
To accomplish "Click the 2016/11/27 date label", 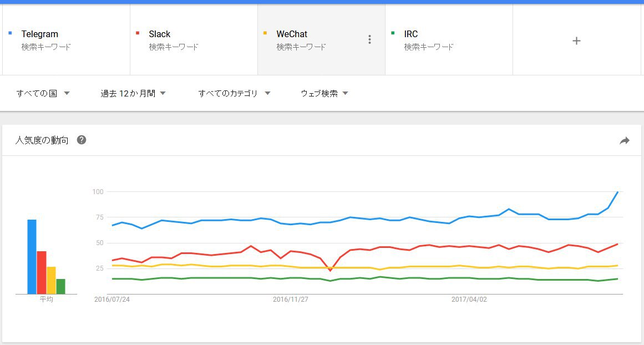I will (290, 300).
